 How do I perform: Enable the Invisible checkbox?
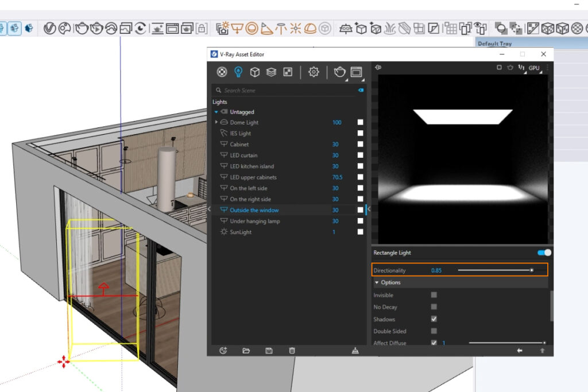(434, 295)
